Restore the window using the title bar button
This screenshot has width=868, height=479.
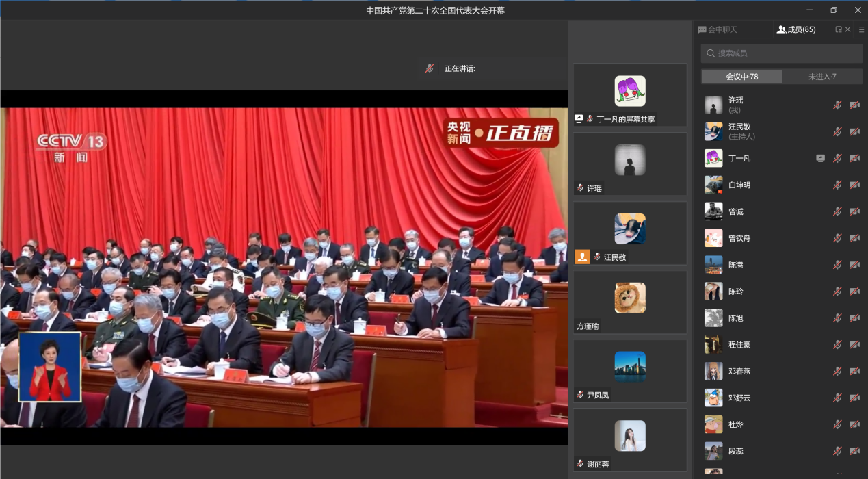[834, 10]
